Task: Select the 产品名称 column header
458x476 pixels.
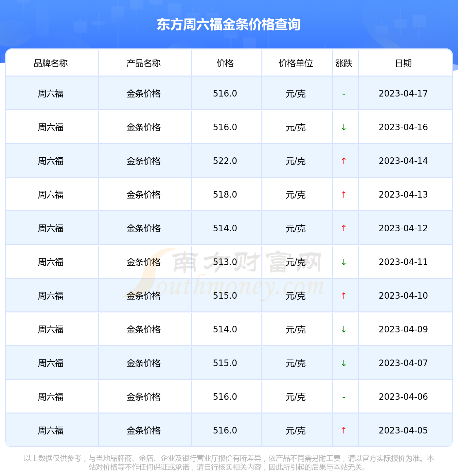Action: pyautogui.click(x=144, y=63)
